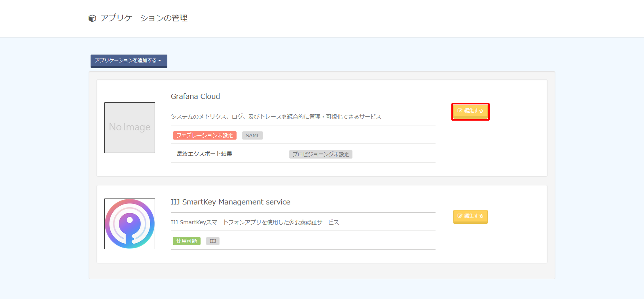Click the No Image placeholder for Grafana Cloud
This screenshot has height=299, width=644.
click(x=130, y=128)
